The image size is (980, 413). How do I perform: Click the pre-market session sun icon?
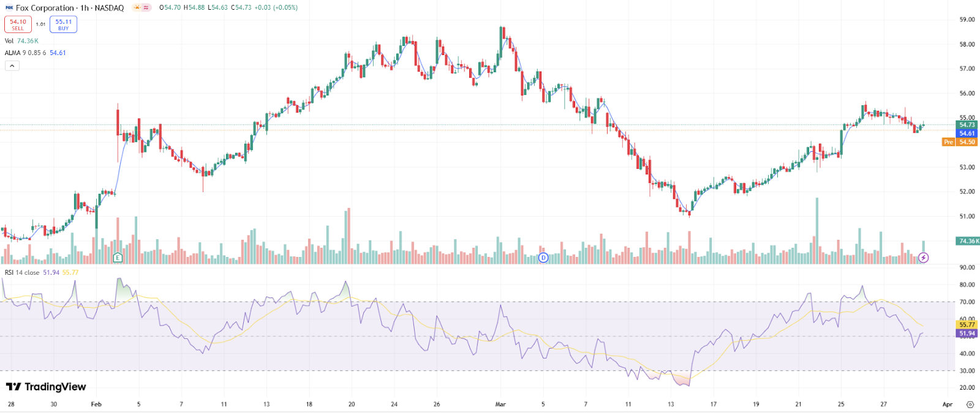click(x=137, y=8)
